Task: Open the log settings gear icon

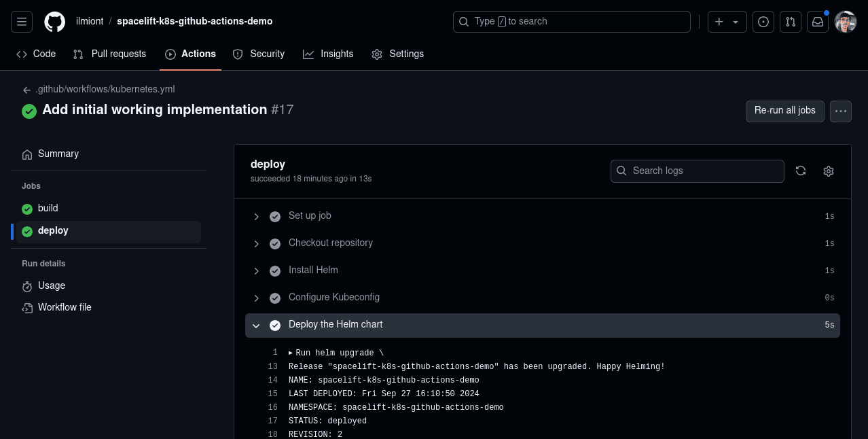Action: [829, 171]
